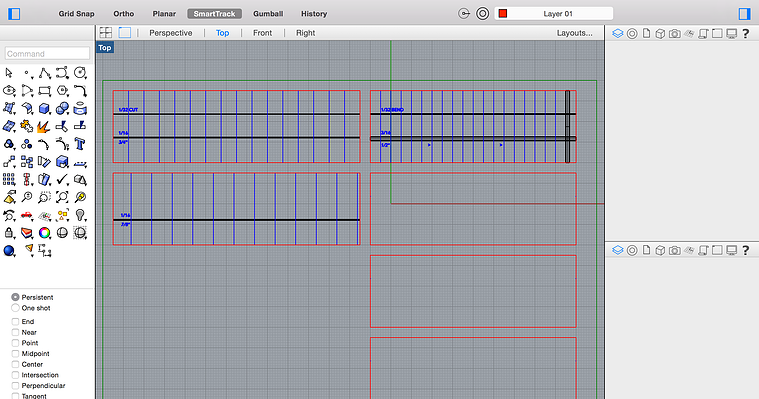759x399 pixels.
Task: Expand the Undo View Change flyout
Action: tap(9, 215)
